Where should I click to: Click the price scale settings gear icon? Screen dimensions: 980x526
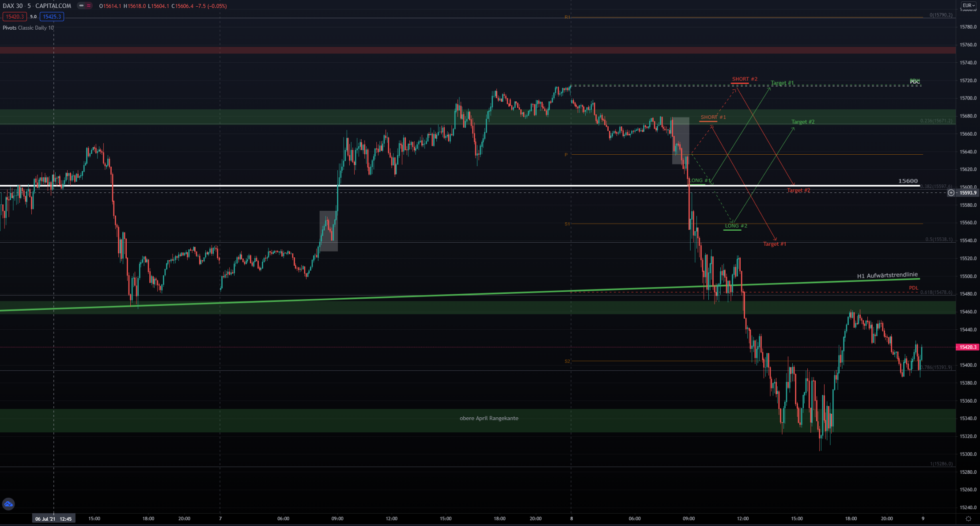[x=968, y=518]
